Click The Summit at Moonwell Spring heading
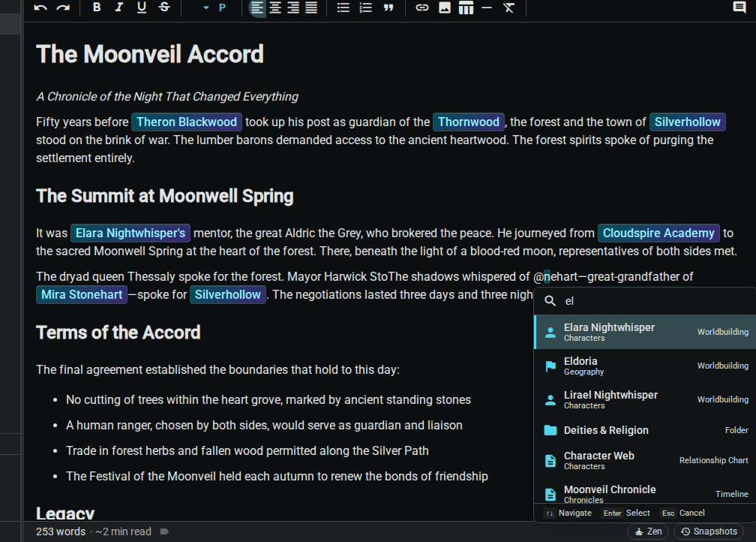 point(165,196)
